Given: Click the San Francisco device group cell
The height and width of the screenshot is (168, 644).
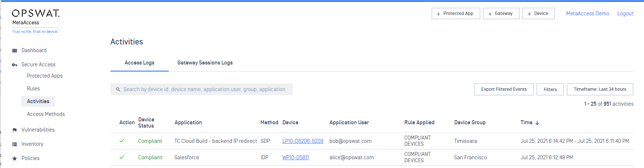Looking at the screenshot, I should 471,157.
